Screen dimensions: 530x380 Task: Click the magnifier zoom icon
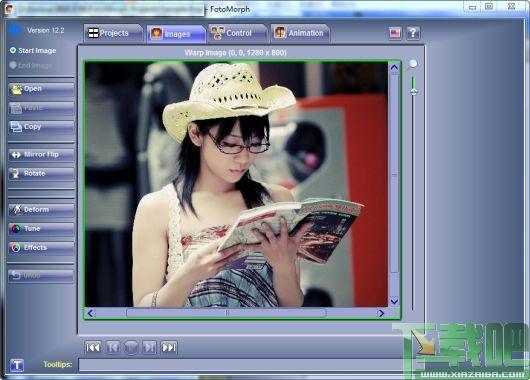coord(412,64)
